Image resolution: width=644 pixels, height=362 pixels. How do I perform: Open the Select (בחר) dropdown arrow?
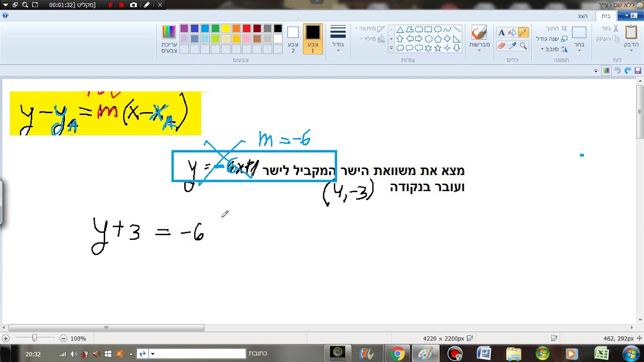pyautogui.click(x=579, y=50)
